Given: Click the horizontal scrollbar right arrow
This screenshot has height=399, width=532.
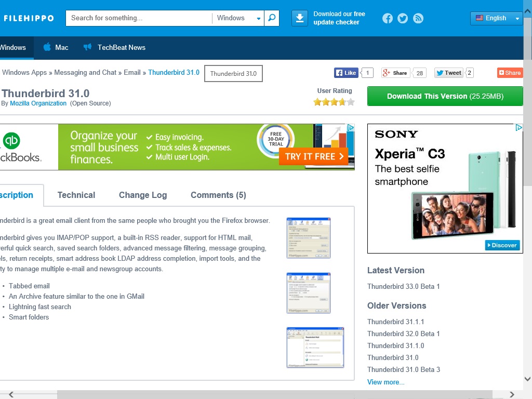Looking at the screenshot, I should click(512, 395).
